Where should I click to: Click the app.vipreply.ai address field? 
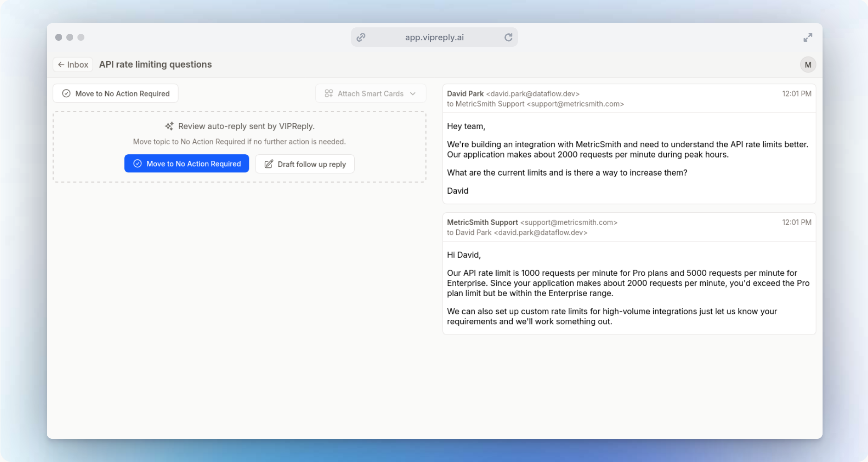[434, 37]
